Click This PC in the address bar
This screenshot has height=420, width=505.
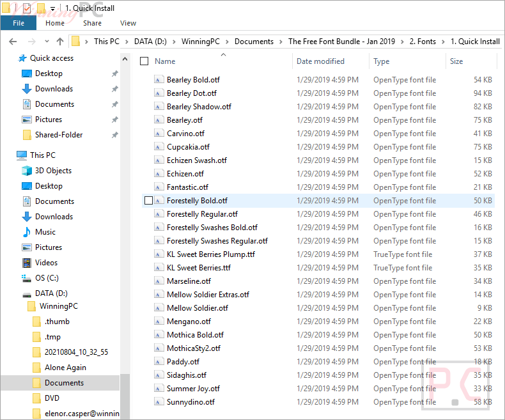click(x=106, y=42)
